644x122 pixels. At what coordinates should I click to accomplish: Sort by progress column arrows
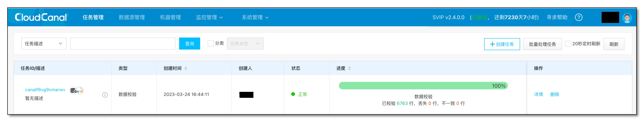[350, 68]
